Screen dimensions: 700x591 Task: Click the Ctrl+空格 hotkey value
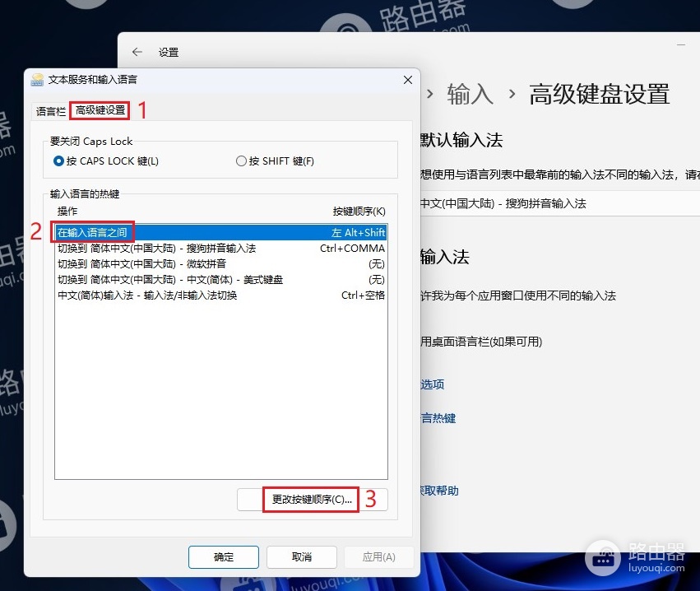[363, 295]
